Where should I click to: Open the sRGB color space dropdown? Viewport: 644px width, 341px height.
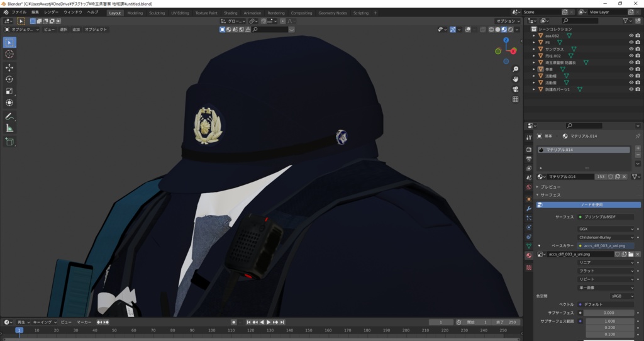point(622,296)
